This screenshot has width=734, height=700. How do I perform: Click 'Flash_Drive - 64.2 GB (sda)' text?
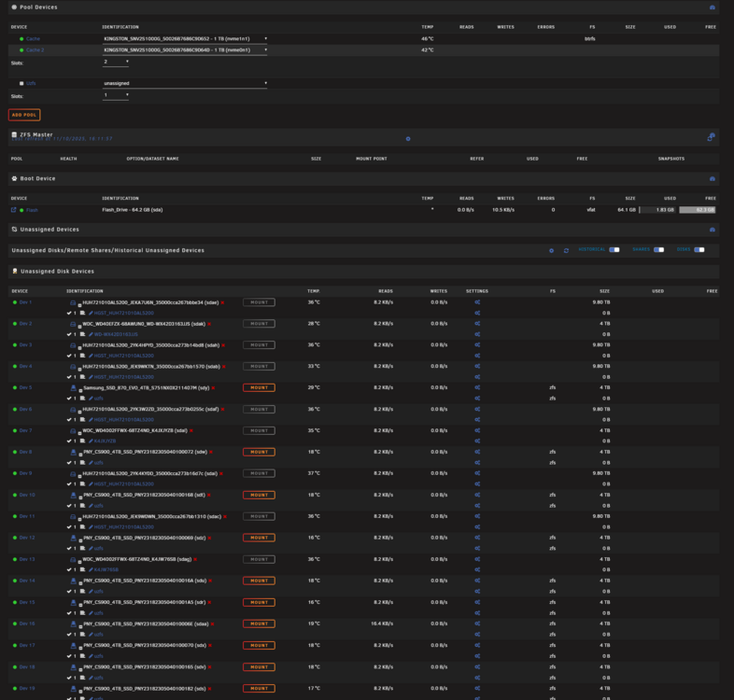[x=133, y=210]
